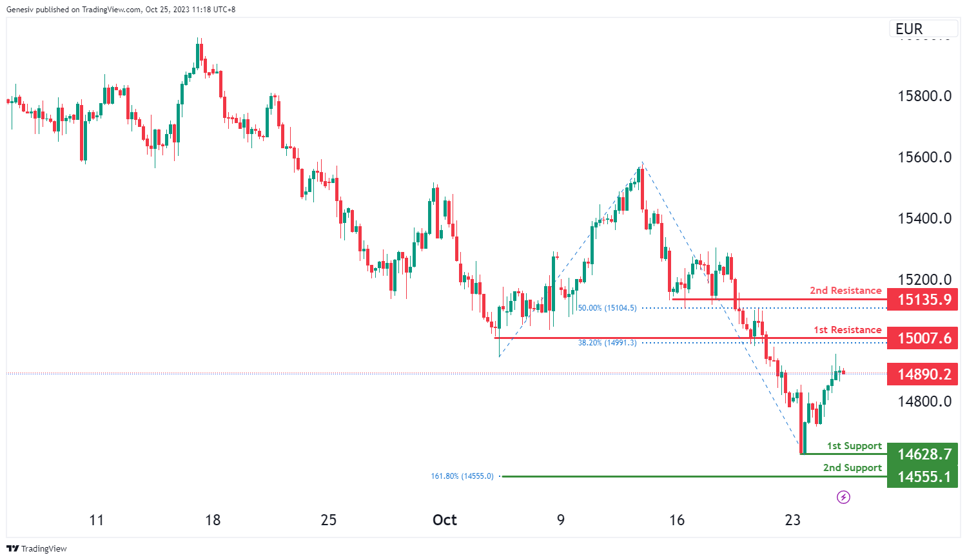This screenshot has width=967, height=560.
Task: Click the green 14628.7 support price label
Action: coord(923,454)
